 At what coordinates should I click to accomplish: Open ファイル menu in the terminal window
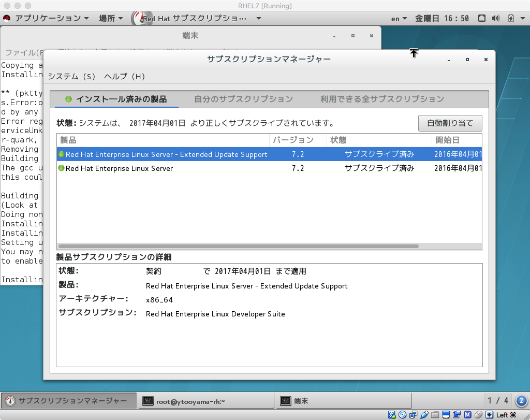24,52
